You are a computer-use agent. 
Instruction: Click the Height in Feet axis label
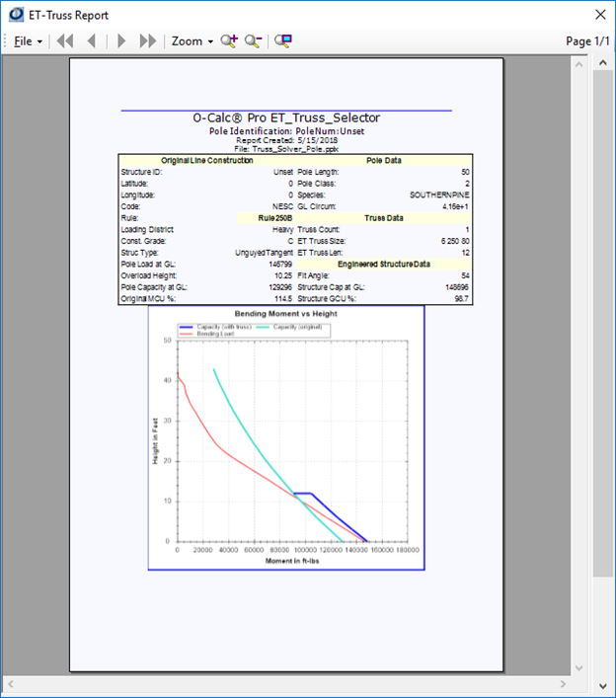click(155, 441)
